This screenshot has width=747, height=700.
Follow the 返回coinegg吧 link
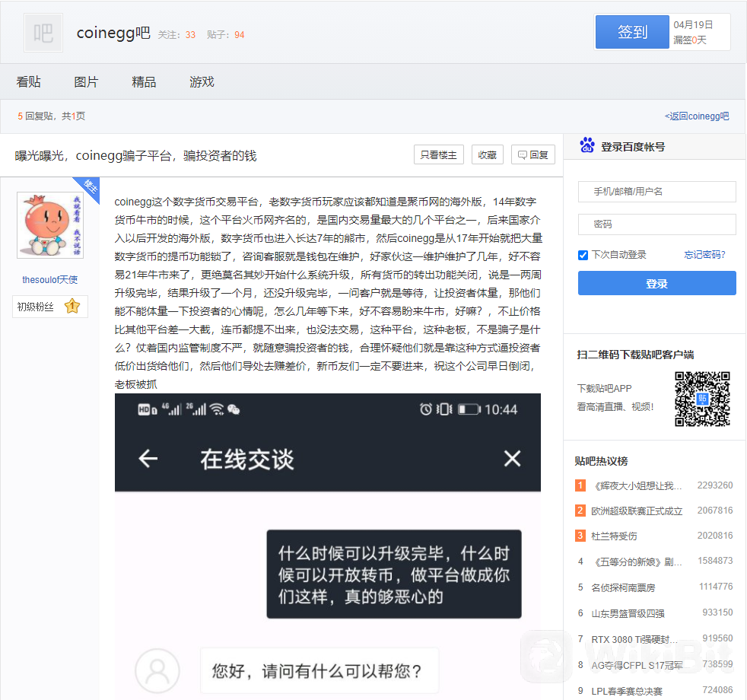pyautogui.click(x=697, y=116)
